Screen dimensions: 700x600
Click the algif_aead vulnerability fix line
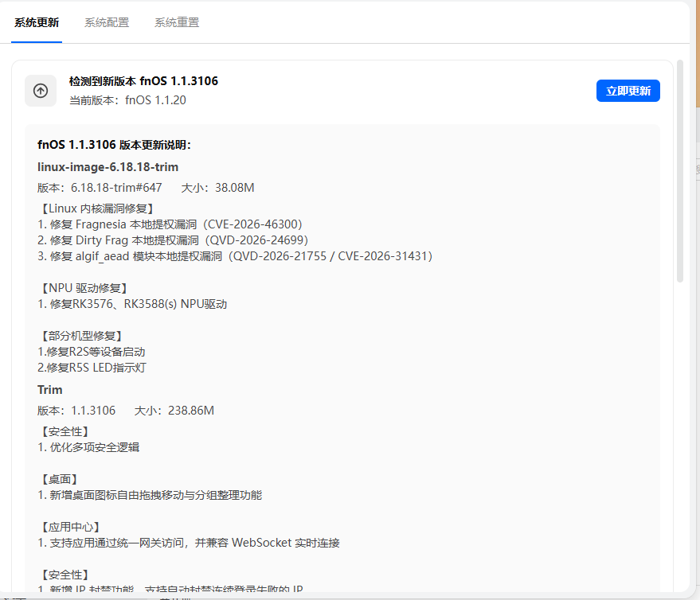point(235,256)
